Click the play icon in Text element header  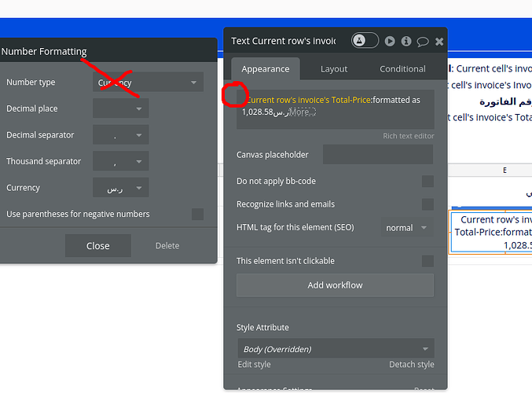click(390, 42)
